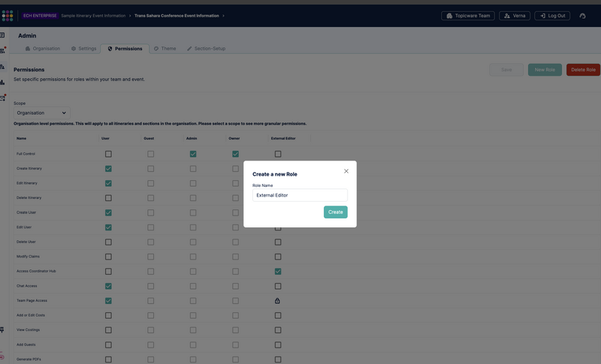The width and height of the screenshot is (601, 364).
Task: Check Delete Itinerary for User
Action: point(108,198)
